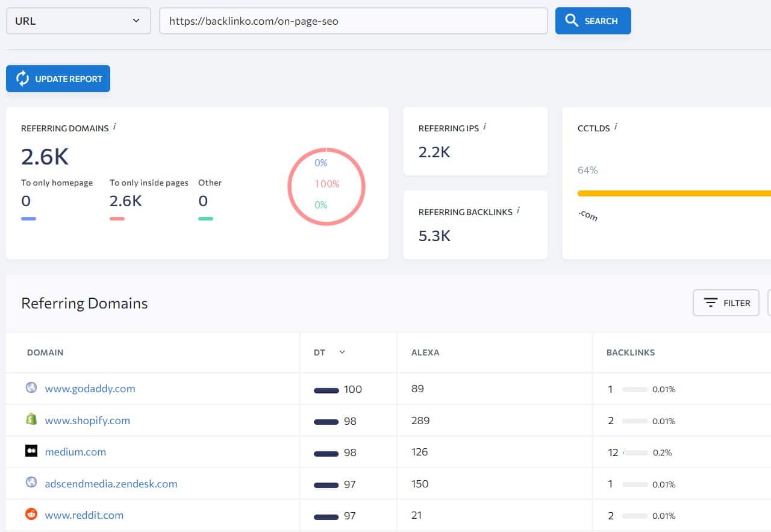The image size is (771, 532).
Task: Toggle DT column sort arrow
Action: [342, 352]
